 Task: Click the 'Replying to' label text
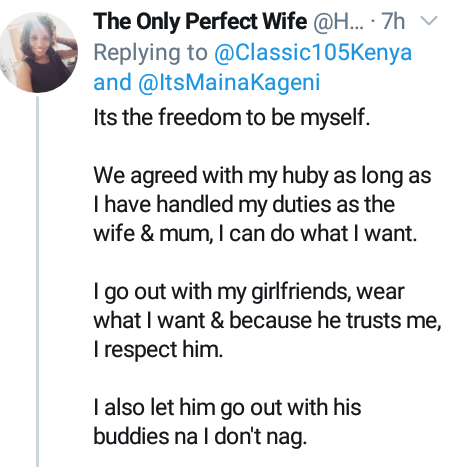pyautogui.click(x=150, y=53)
